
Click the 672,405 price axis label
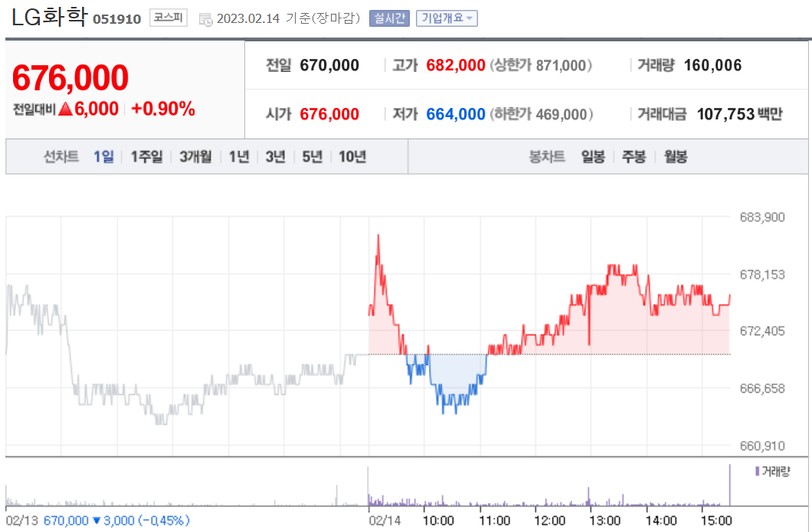762,331
